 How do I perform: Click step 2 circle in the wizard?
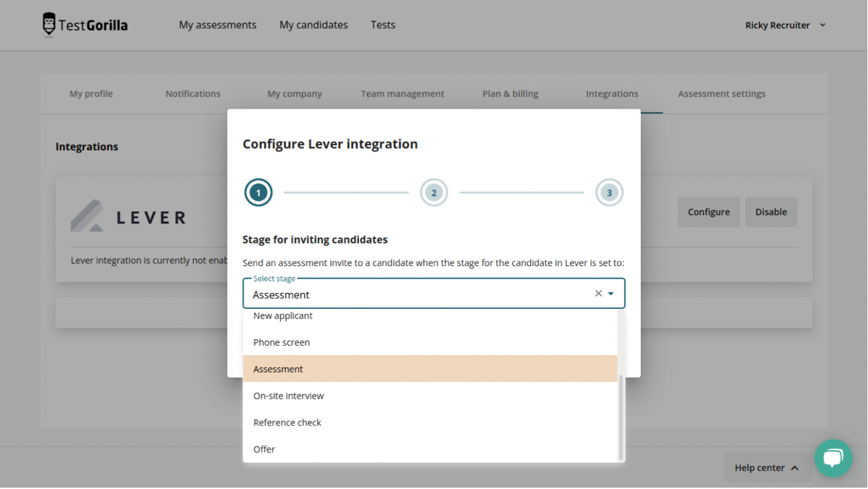(434, 192)
